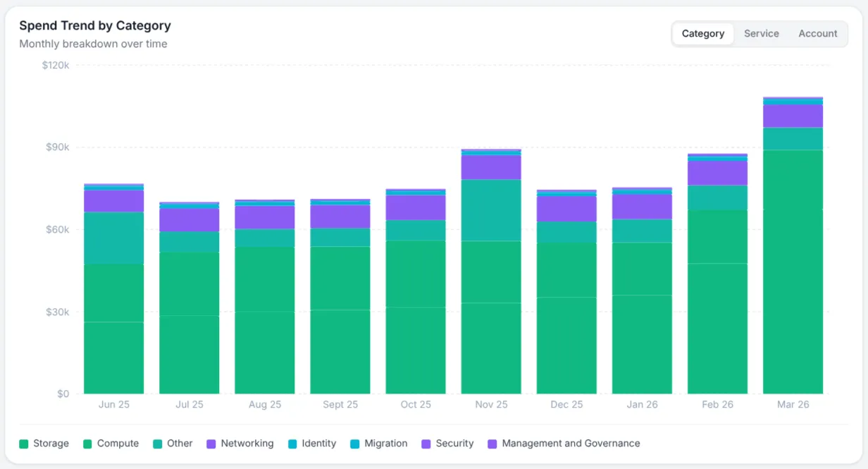The image size is (868, 469).
Task: Click the Jan 26 axis label
Action: (642, 405)
